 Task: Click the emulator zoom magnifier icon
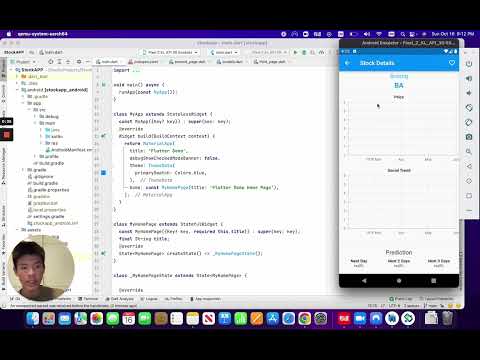tap(469, 152)
